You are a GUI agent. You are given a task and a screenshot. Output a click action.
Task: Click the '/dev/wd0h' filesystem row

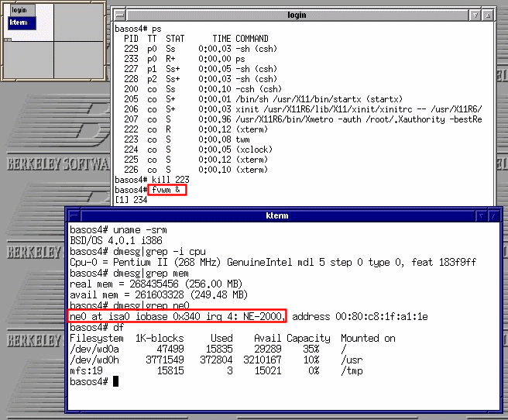tap(216, 360)
